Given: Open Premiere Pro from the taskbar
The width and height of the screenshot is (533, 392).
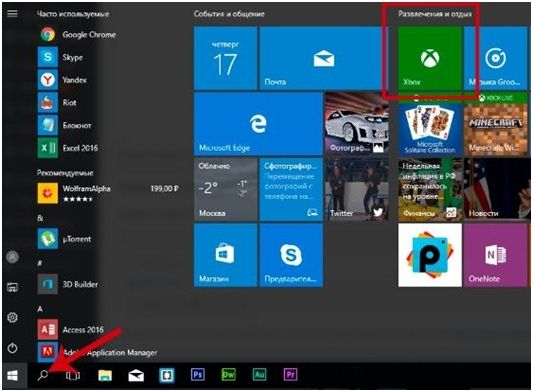Looking at the screenshot, I should [x=291, y=375].
